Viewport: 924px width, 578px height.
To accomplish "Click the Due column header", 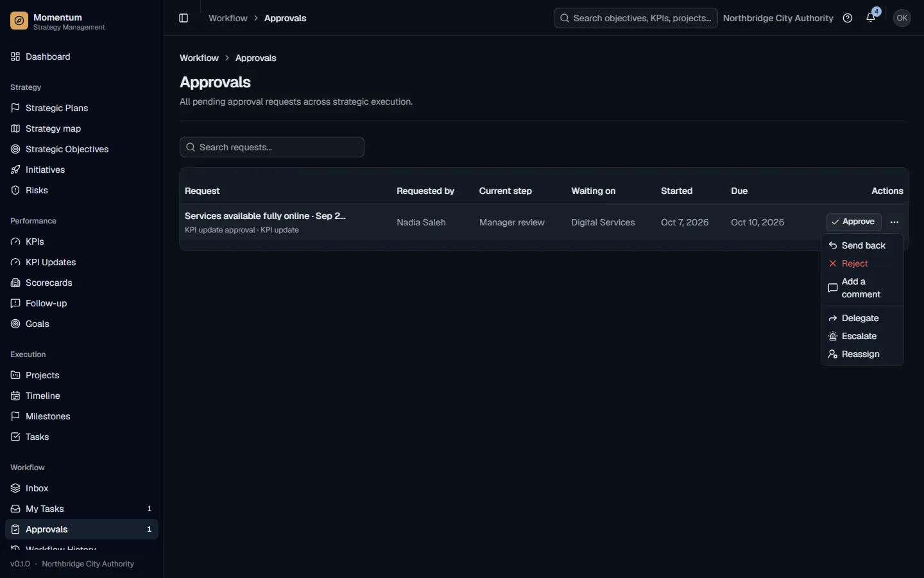I will click(739, 191).
